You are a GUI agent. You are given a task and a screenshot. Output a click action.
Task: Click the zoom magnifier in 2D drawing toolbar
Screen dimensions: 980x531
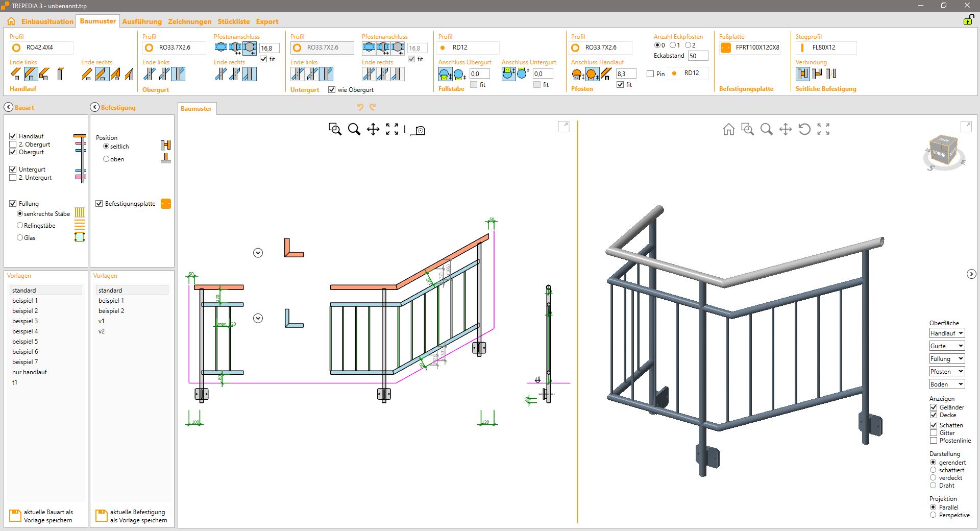point(354,129)
